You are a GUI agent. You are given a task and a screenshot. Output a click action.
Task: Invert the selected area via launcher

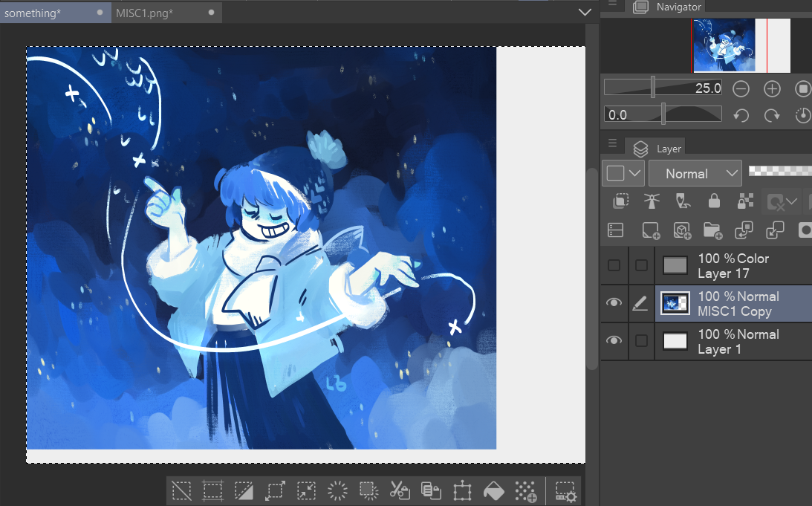click(244, 491)
